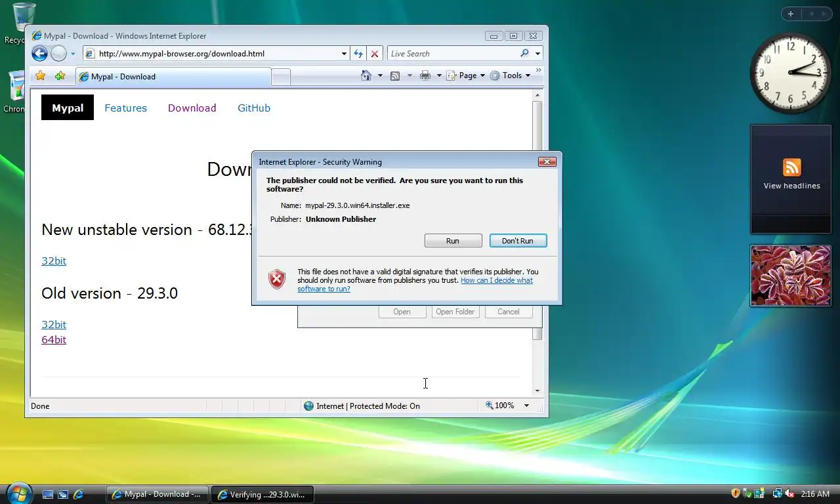Launch Internet Explorer from Quick Launch

pos(78,494)
